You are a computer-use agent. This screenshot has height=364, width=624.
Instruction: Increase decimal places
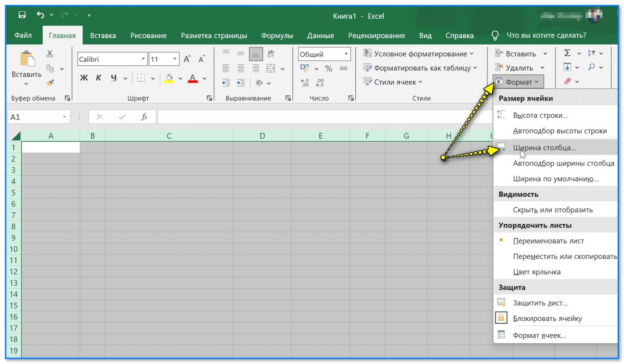click(305, 83)
